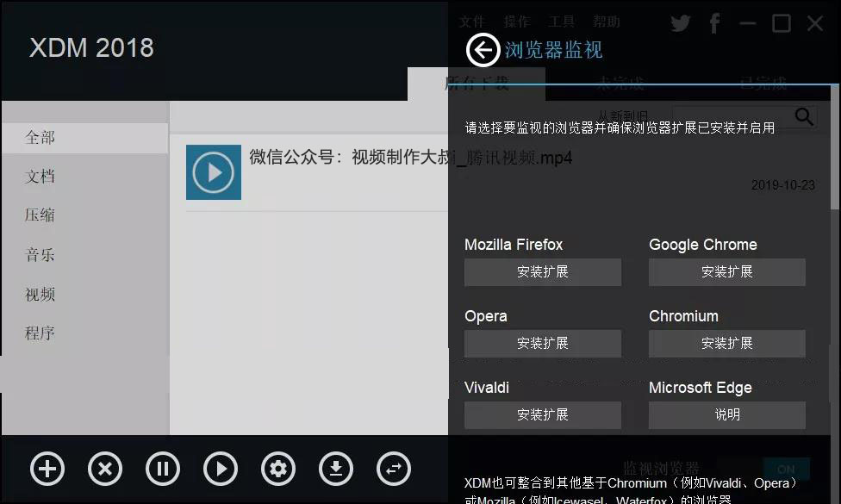Install the extension for Google Chrome
The height and width of the screenshot is (504, 841).
(726, 272)
